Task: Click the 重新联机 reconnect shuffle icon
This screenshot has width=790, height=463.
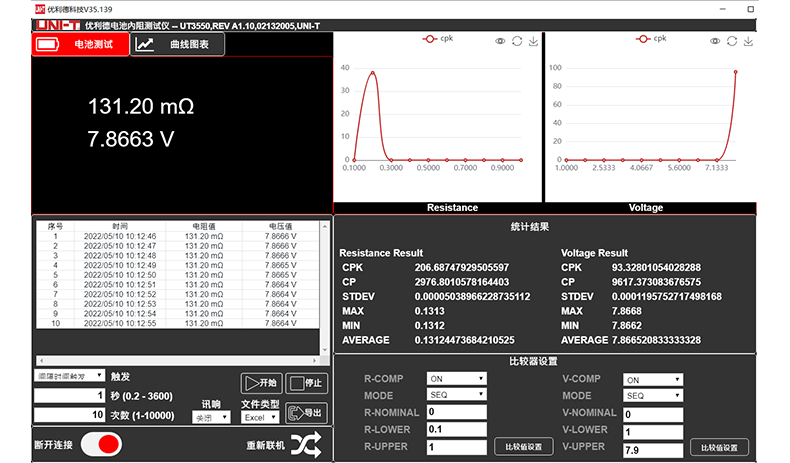Action: pyautogui.click(x=306, y=444)
